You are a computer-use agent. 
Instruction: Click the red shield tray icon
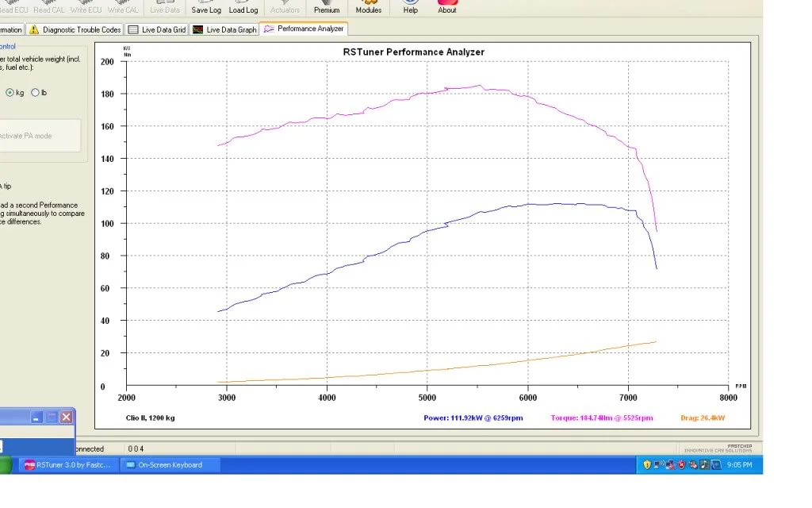[x=681, y=465]
